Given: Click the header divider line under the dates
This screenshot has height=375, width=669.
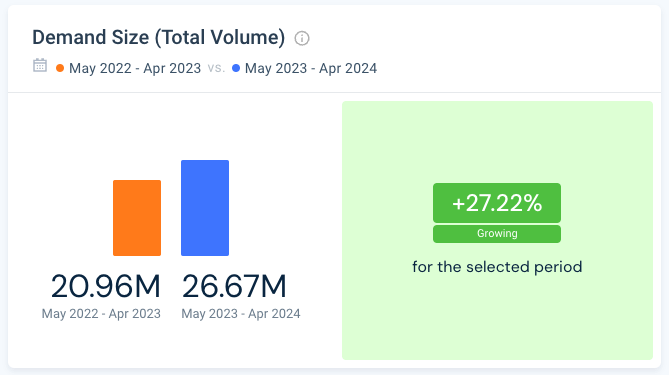Looking at the screenshot, I should tap(334, 92).
